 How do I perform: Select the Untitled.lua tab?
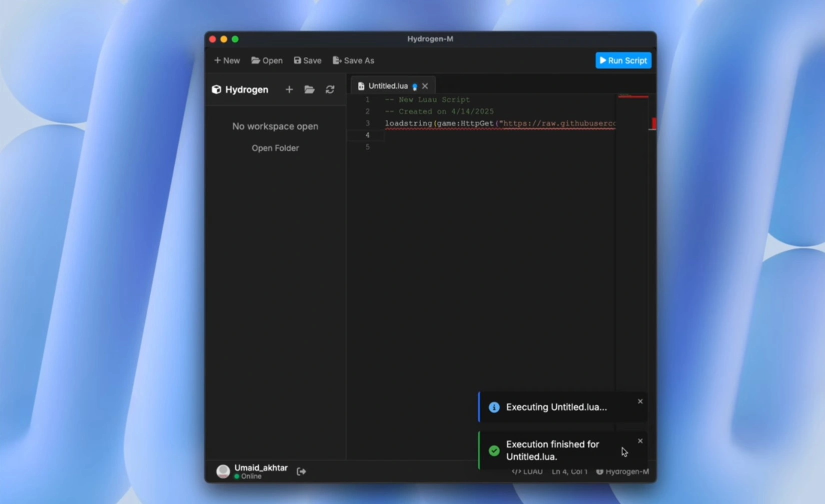(x=388, y=86)
